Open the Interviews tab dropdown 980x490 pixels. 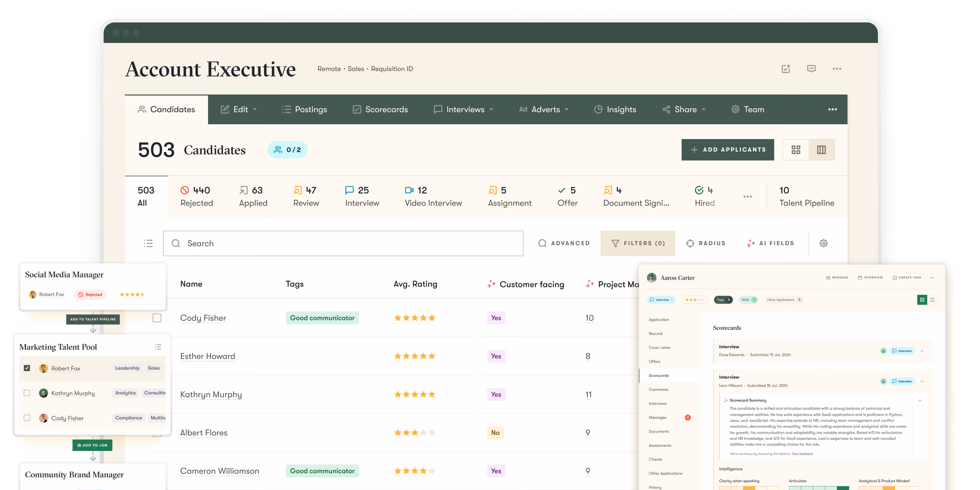pos(463,109)
